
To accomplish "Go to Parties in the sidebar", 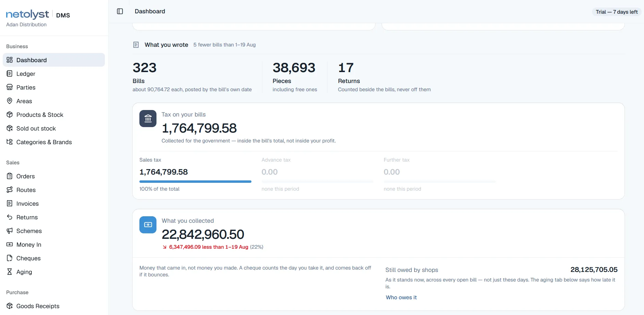I will click(x=54, y=87).
